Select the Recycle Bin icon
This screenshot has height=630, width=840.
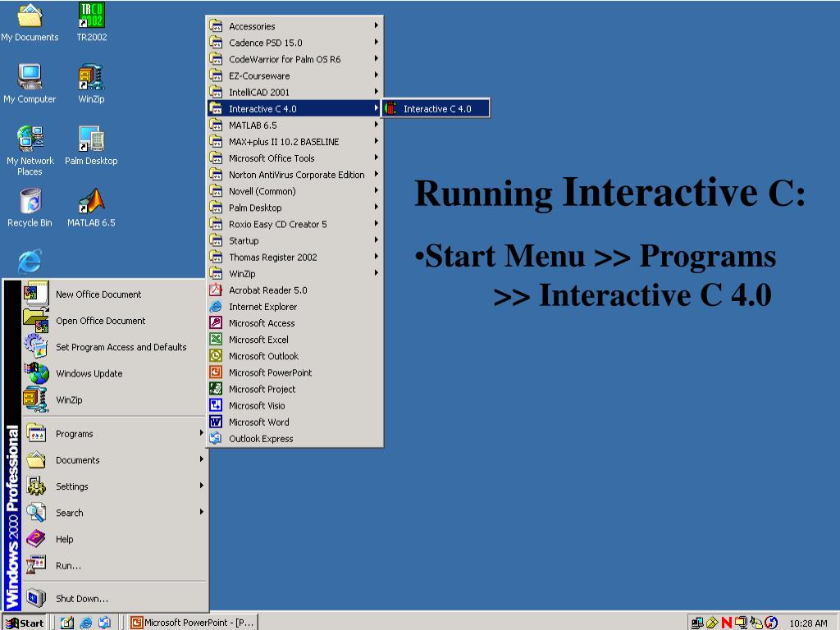[30, 208]
